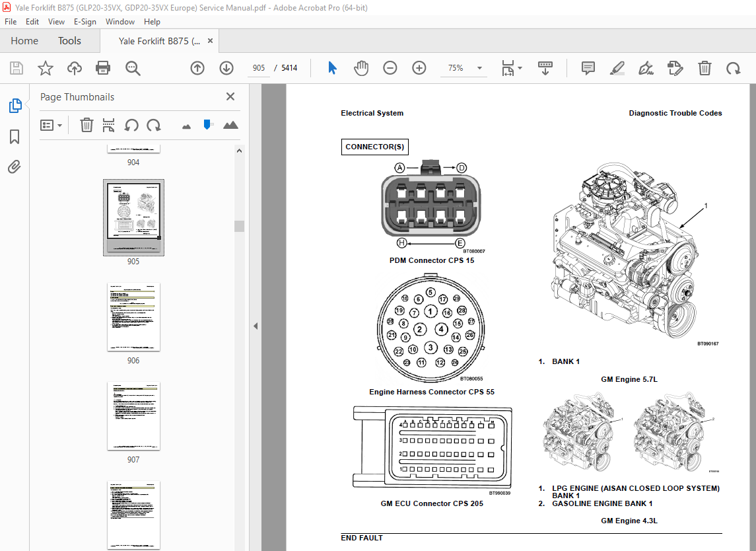Click the Edit PDF stamp icon
Screen dimensions: 756x551
click(675, 68)
